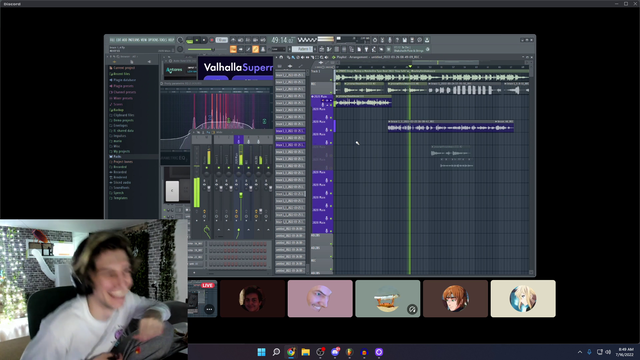This screenshot has width=640, height=360.
Task: Mute the selected purple mixer track
Action: (x=239, y=168)
